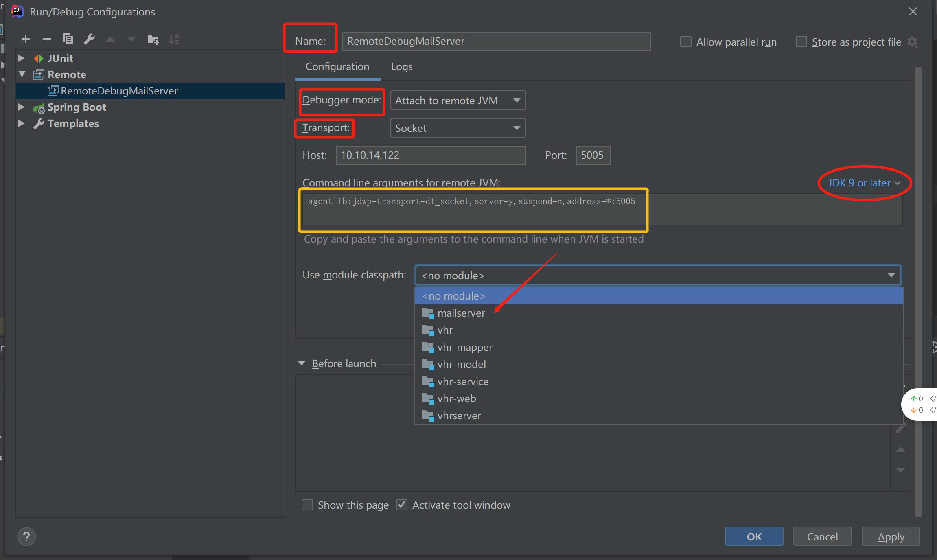Click the Cancel button

click(822, 537)
